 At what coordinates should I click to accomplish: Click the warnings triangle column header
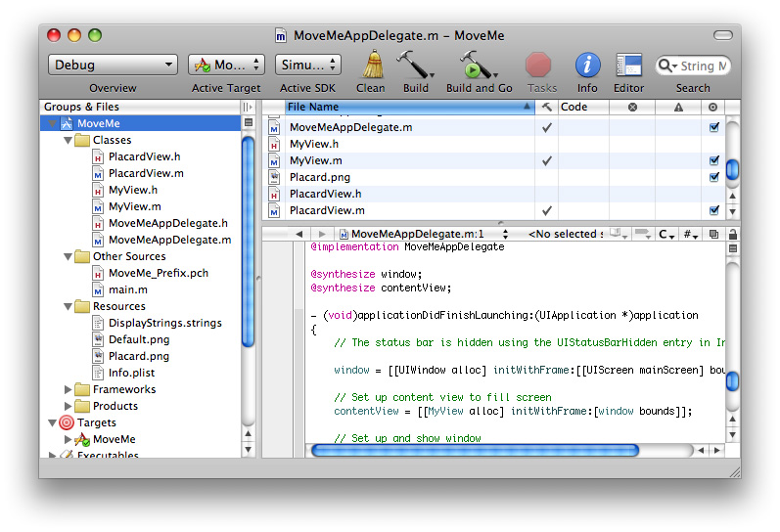point(678,107)
